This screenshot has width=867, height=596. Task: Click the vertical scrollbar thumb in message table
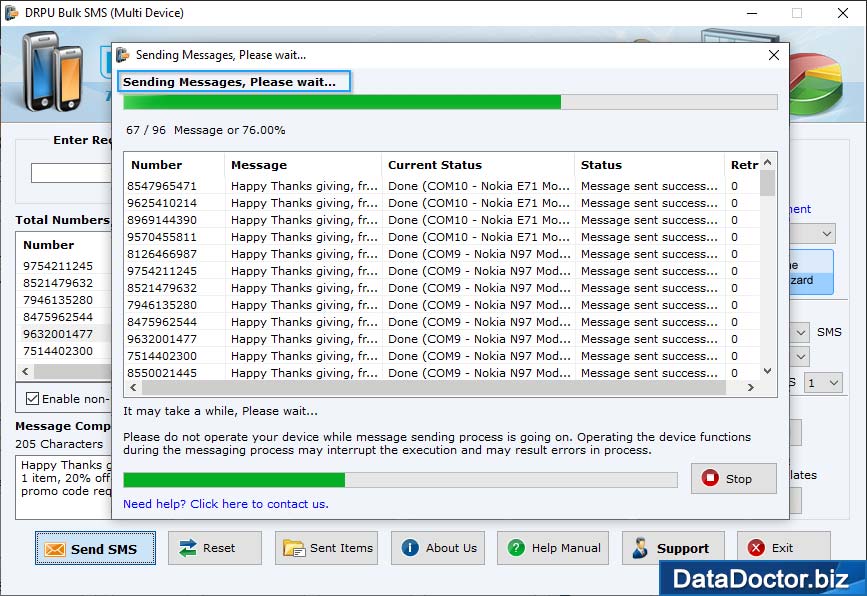point(767,183)
